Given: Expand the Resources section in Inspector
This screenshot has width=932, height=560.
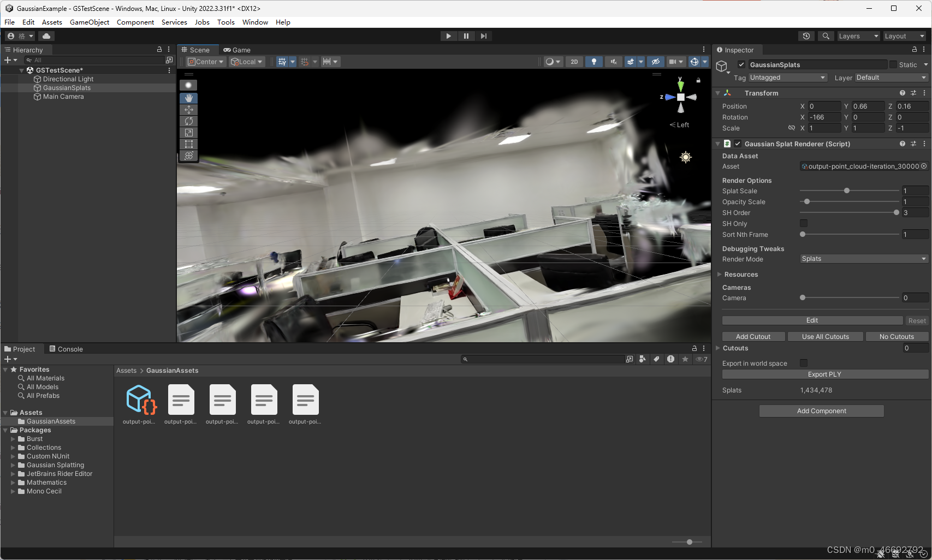Looking at the screenshot, I should (x=719, y=274).
